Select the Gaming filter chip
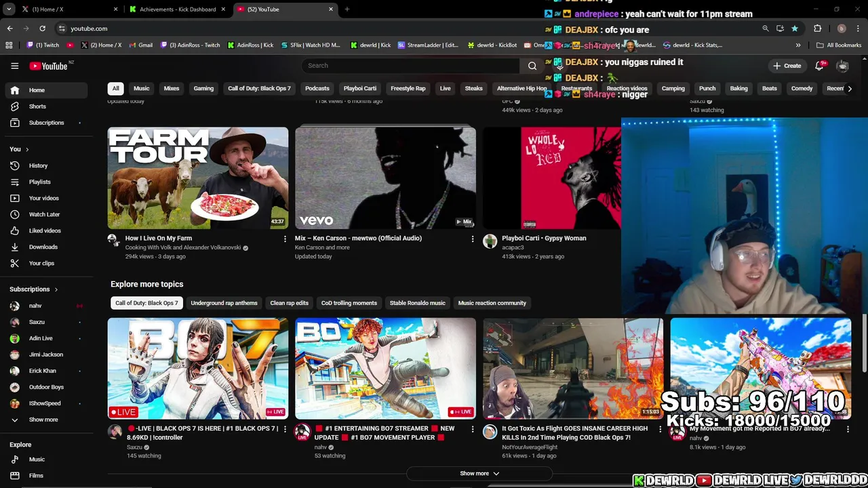This screenshot has width=868, height=488. [203, 89]
